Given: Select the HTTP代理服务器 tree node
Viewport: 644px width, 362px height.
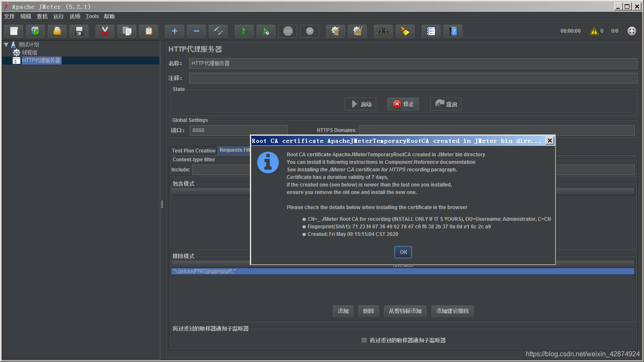Looking at the screenshot, I should [x=41, y=60].
